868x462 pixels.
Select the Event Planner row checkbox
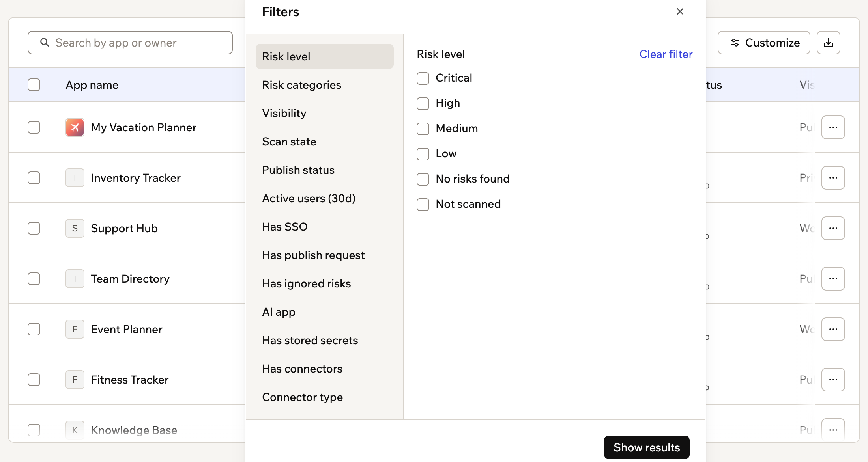34,329
